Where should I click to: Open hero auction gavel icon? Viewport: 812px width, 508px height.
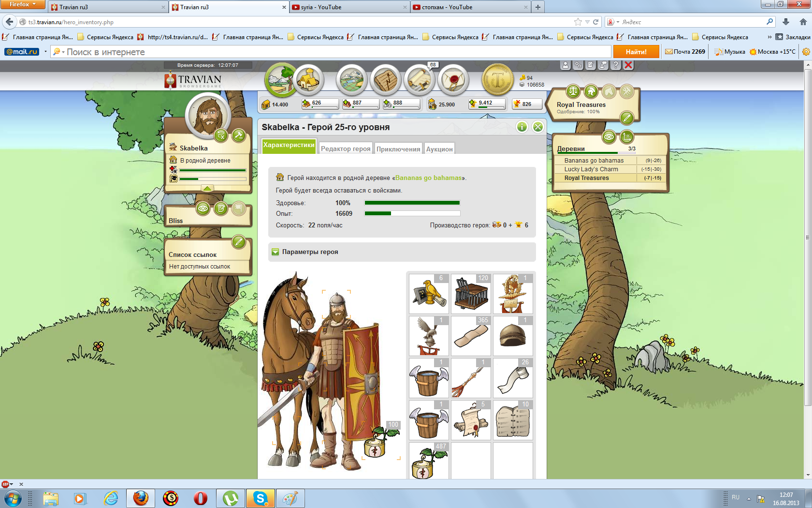[x=238, y=135]
